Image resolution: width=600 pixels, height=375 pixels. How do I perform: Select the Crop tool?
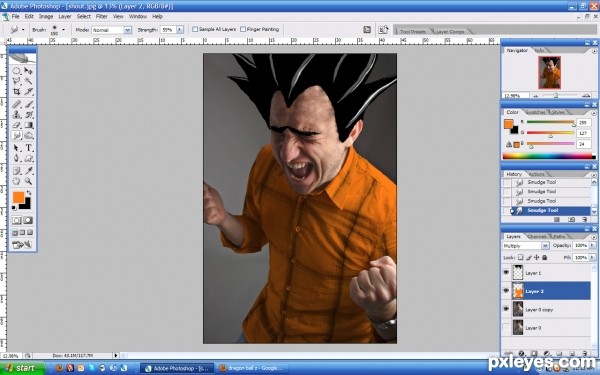coord(16,91)
